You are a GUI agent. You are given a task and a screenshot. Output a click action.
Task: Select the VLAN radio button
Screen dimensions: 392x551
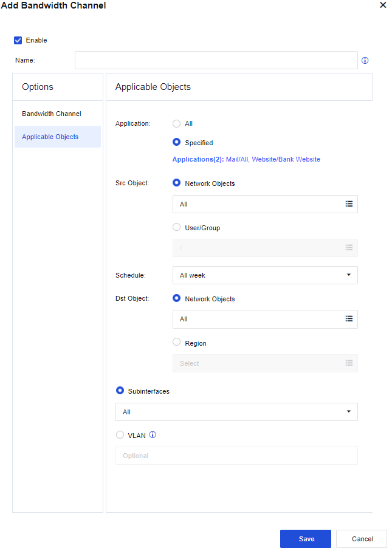(x=120, y=435)
